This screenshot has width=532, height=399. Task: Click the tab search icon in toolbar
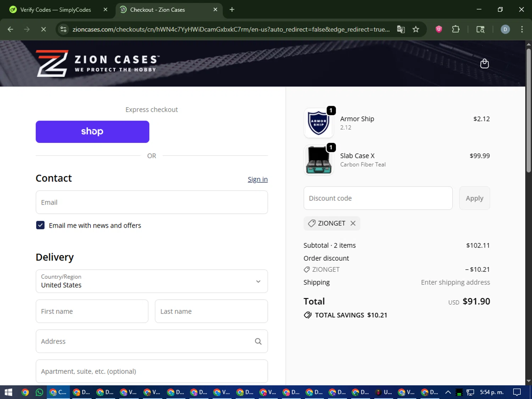tap(480, 29)
